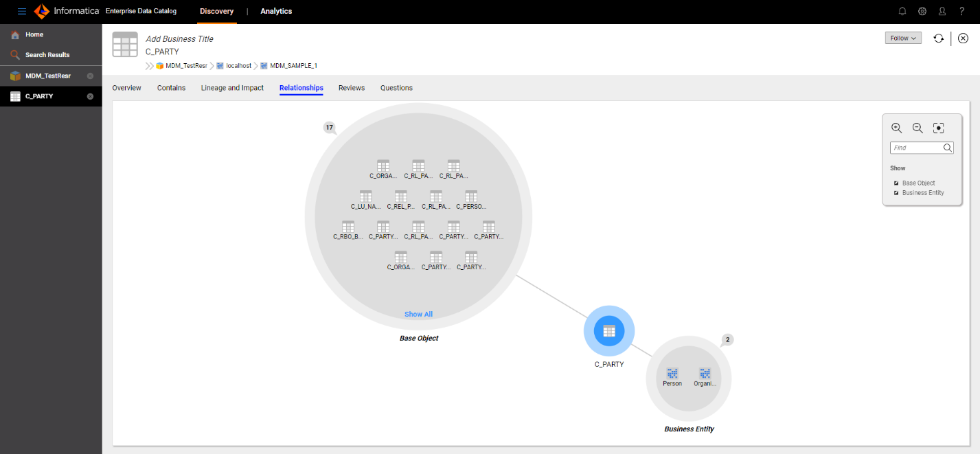Open the notifications bell
This screenshot has height=454, width=980.
(902, 11)
